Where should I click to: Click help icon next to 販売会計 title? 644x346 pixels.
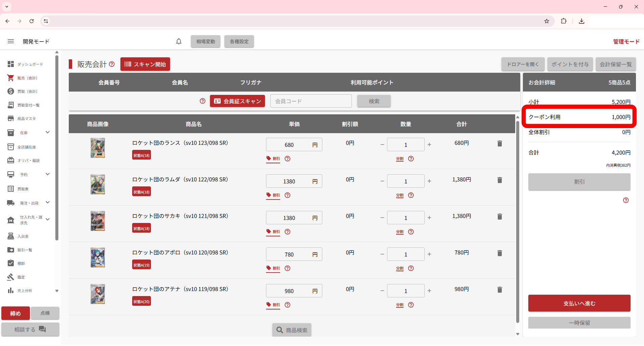(112, 64)
